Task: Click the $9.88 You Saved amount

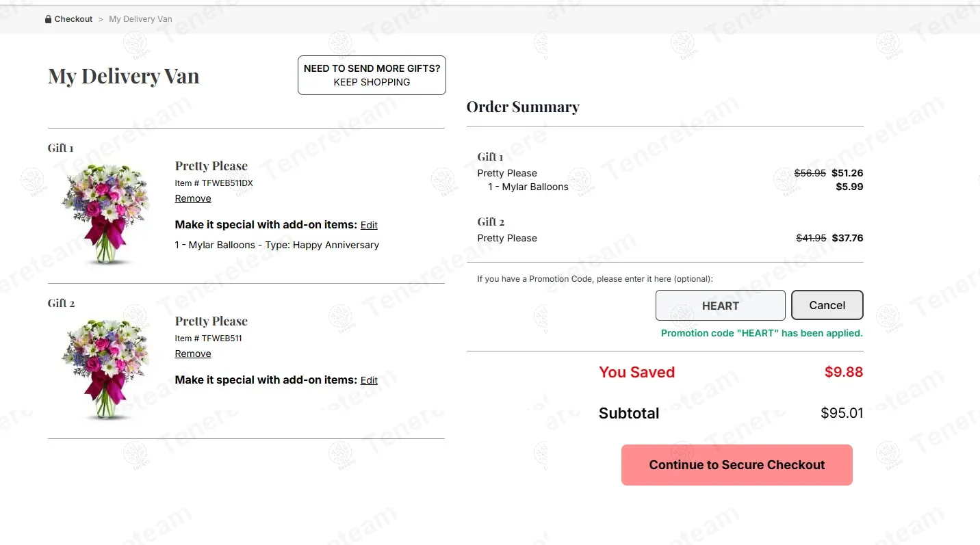Action: click(x=843, y=372)
